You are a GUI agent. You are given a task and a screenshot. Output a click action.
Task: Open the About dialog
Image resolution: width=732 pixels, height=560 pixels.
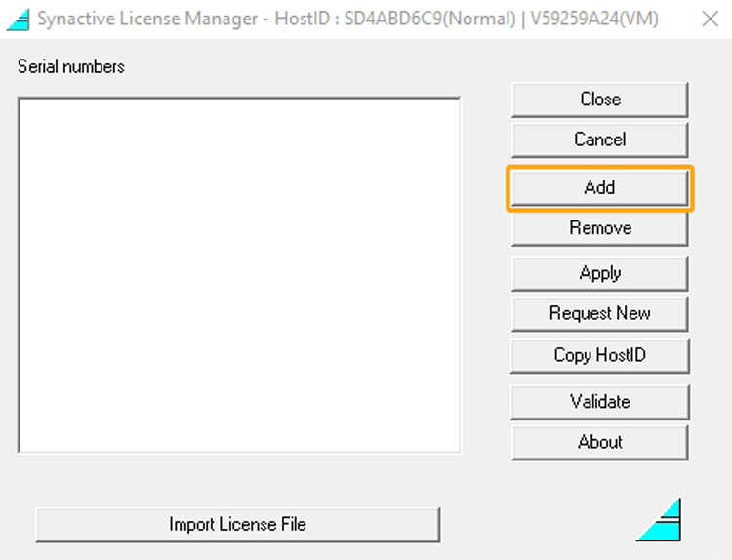(600, 442)
